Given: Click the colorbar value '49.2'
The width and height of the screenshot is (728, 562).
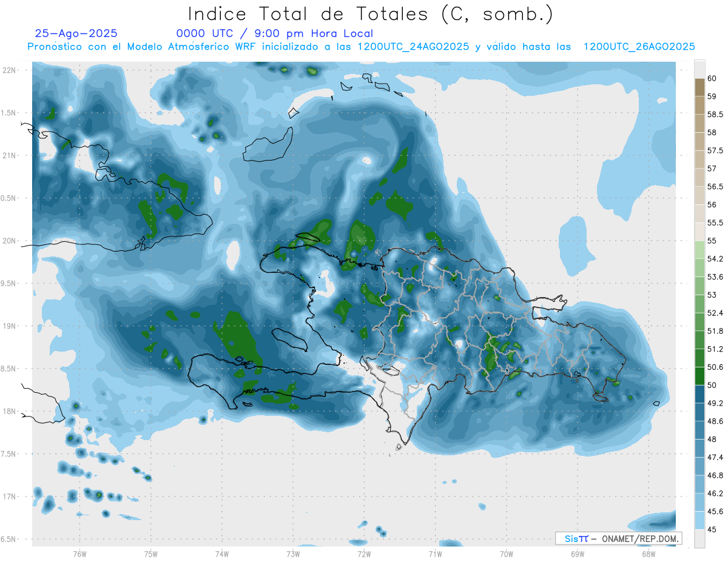Looking at the screenshot, I should pyautogui.click(x=715, y=403).
